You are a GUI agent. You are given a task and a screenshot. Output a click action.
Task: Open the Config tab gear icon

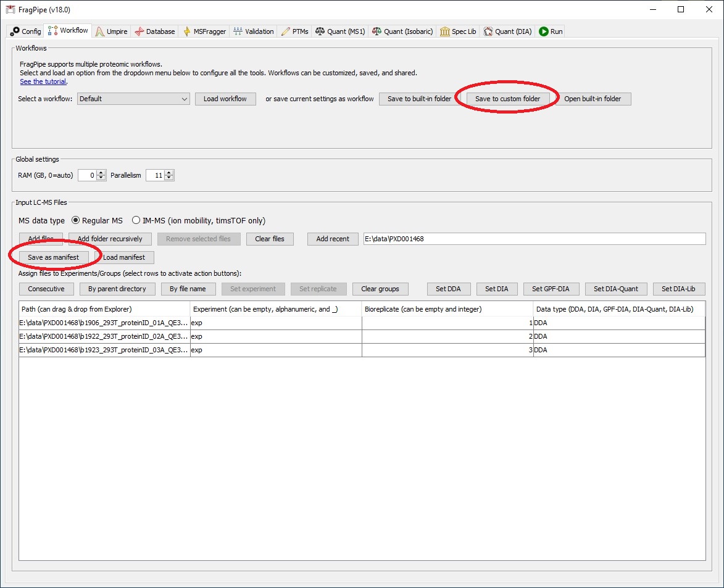pos(14,31)
